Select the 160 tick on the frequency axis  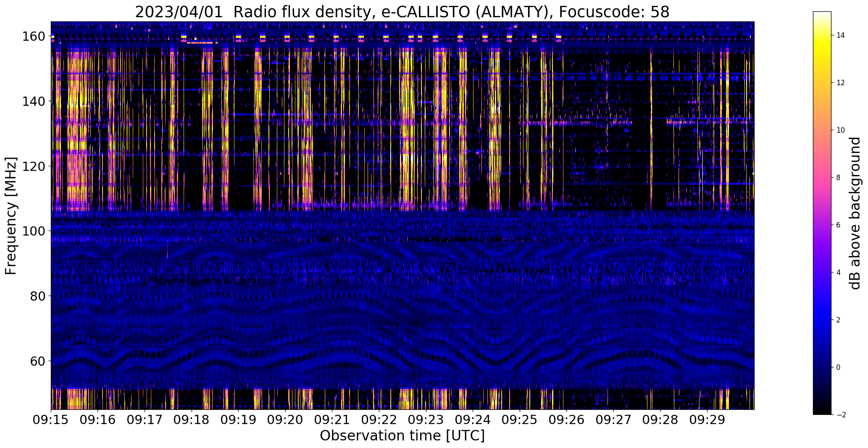point(34,37)
